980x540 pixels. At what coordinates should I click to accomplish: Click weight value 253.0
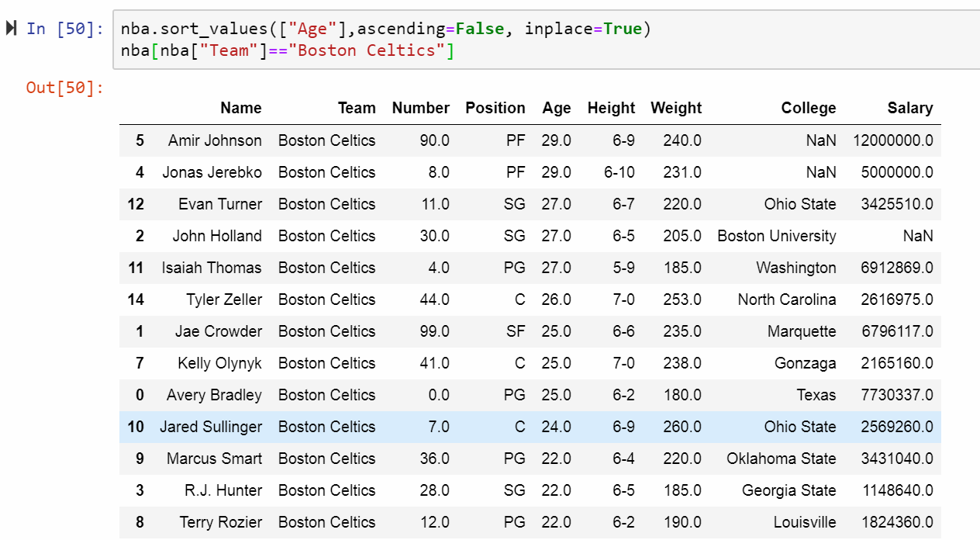[683, 299]
